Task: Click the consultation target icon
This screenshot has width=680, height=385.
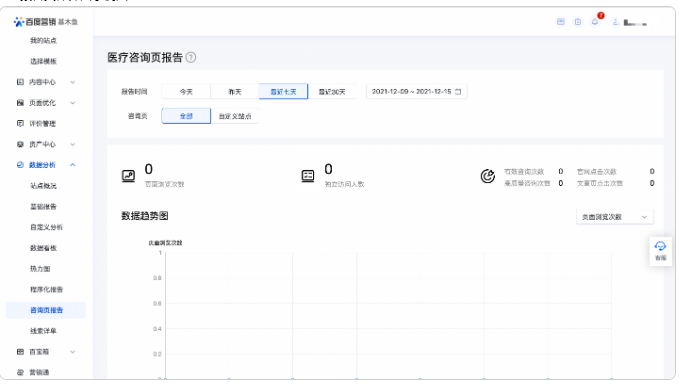Action: point(487,176)
